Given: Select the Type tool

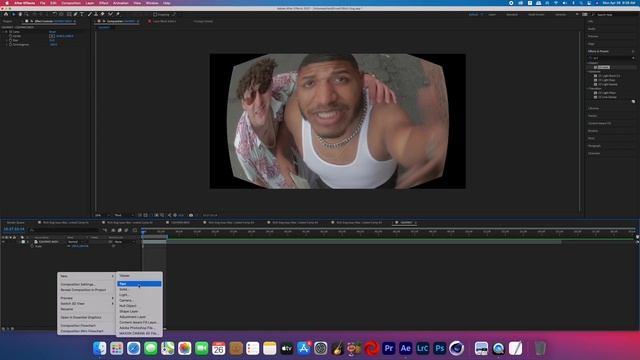Looking at the screenshot, I should pos(82,14).
